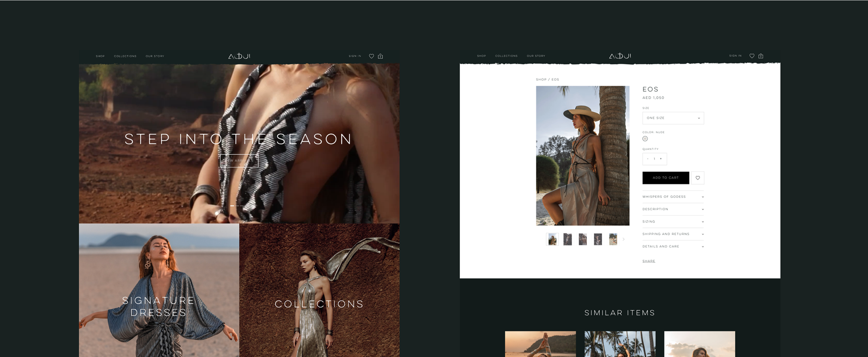Screen dimensions: 868x357
Task: Open wishlist heart icon in left page header
Action: [371, 56]
